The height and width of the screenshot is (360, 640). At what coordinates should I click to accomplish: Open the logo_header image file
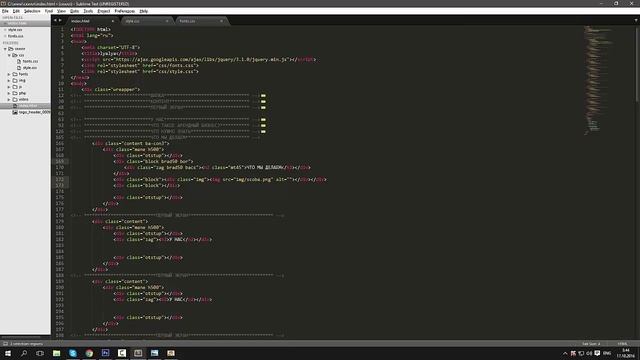34,112
